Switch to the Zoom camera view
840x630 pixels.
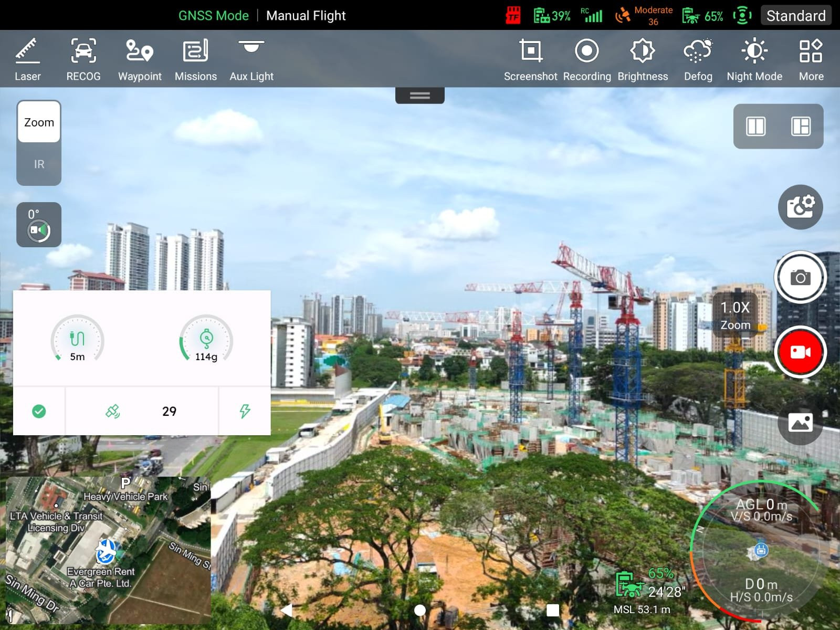tap(39, 122)
